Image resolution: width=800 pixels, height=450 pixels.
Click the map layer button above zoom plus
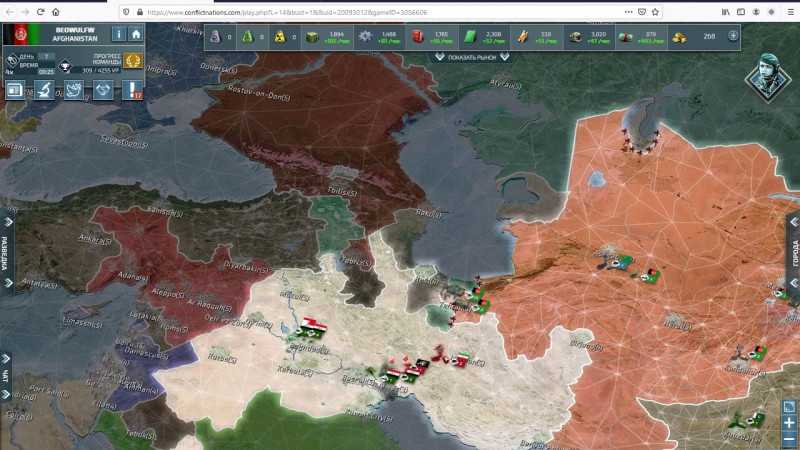pyautogui.click(x=789, y=407)
